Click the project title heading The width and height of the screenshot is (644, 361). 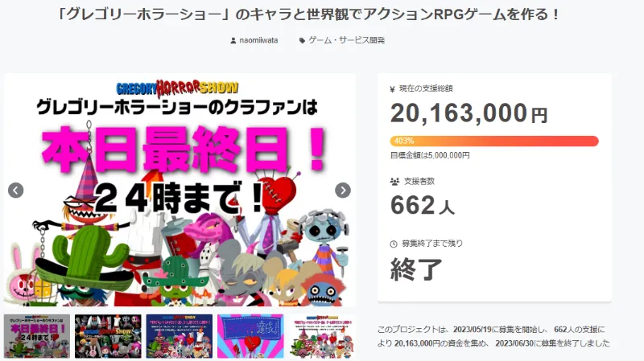309,14
